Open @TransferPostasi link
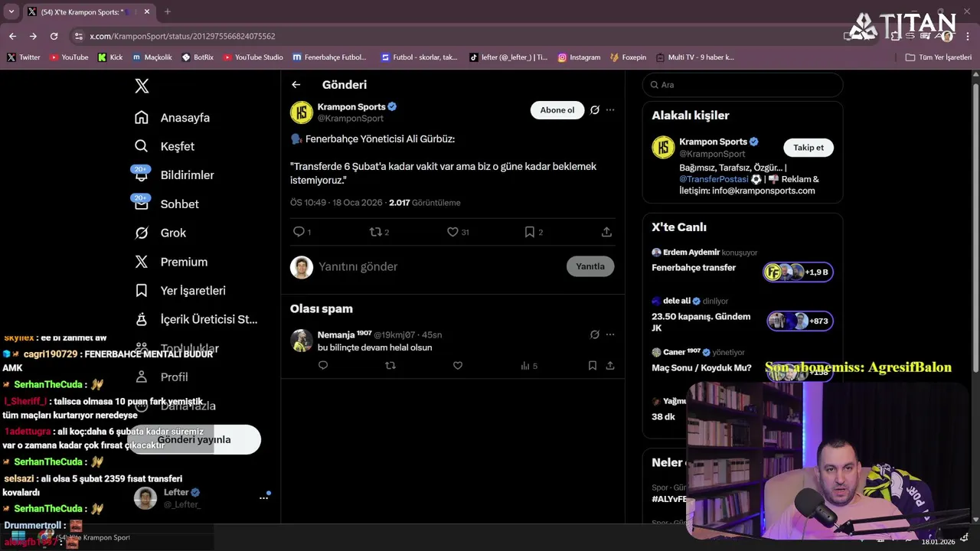The height and width of the screenshot is (551, 980). point(714,179)
